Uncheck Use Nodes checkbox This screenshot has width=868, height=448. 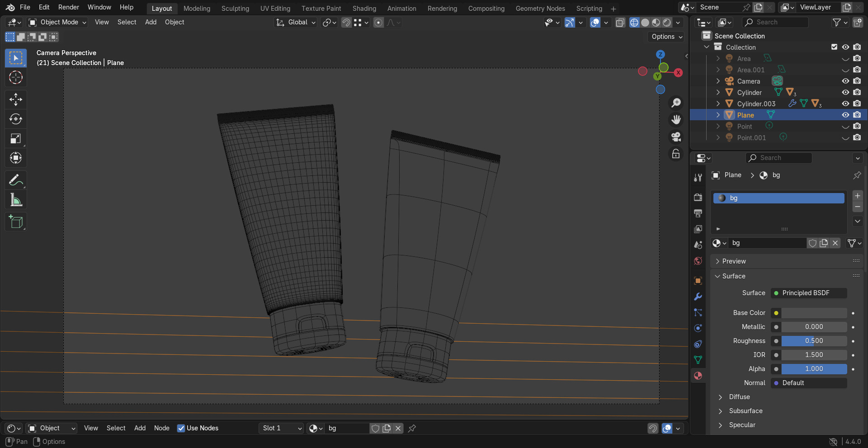pyautogui.click(x=181, y=428)
